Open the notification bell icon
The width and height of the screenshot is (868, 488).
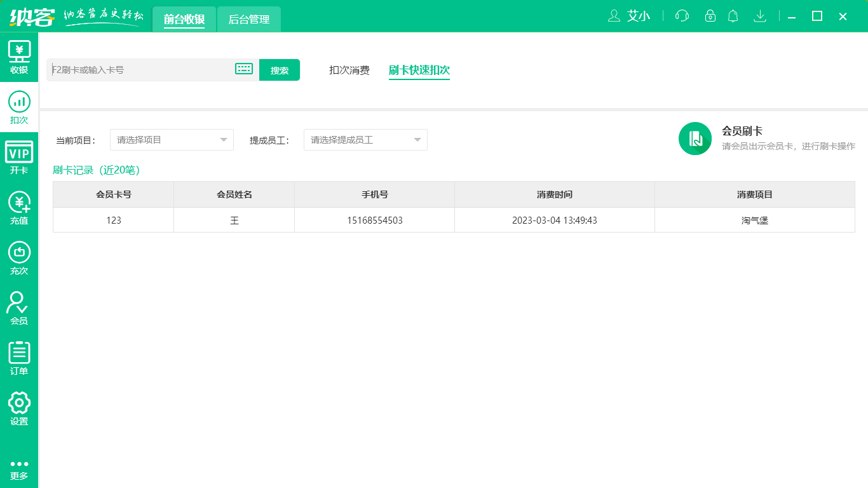733,16
